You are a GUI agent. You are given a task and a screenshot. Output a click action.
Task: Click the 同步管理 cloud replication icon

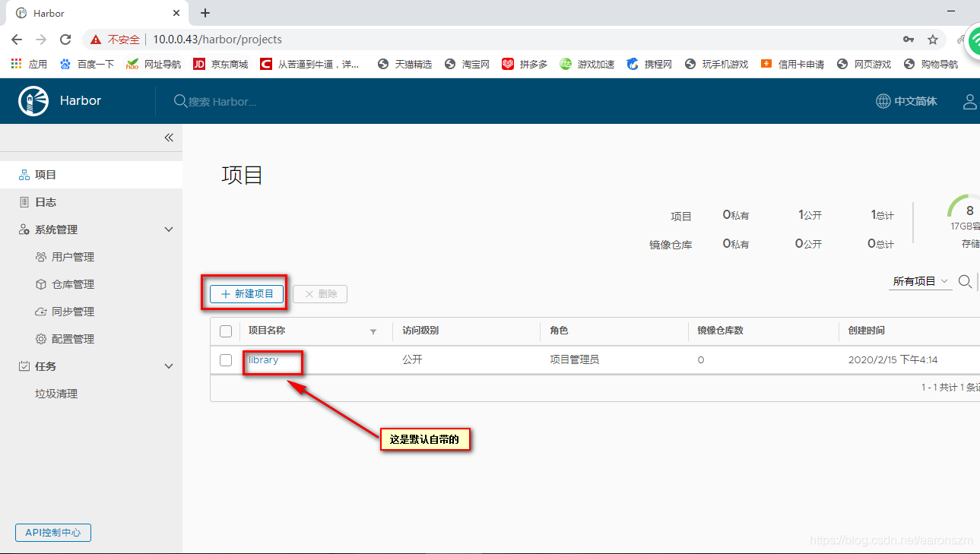pyautogui.click(x=41, y=312)
